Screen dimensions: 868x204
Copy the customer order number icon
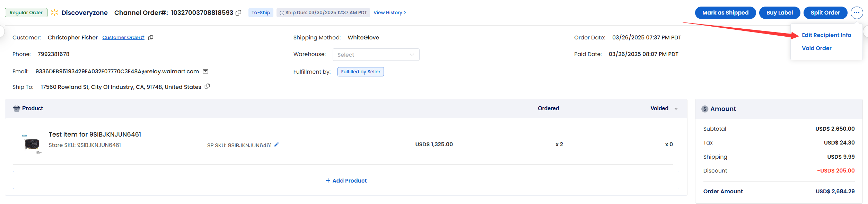point(151,38)
